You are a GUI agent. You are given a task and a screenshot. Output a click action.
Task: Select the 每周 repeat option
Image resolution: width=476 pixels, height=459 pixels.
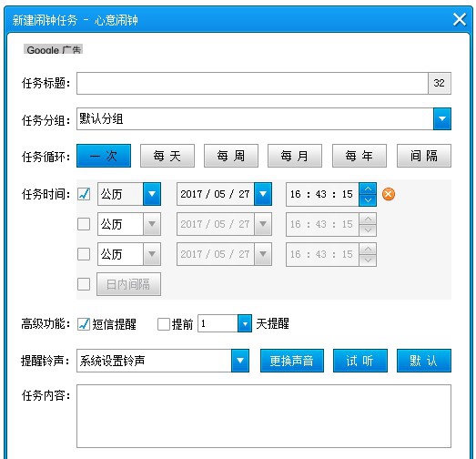pyautogui.click(x=231, y=156)
